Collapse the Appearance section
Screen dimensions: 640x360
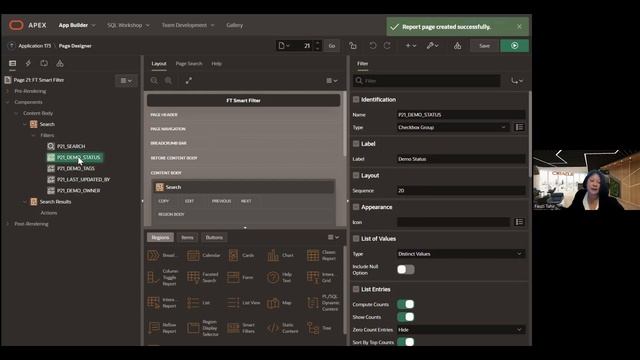click(356, 207)
